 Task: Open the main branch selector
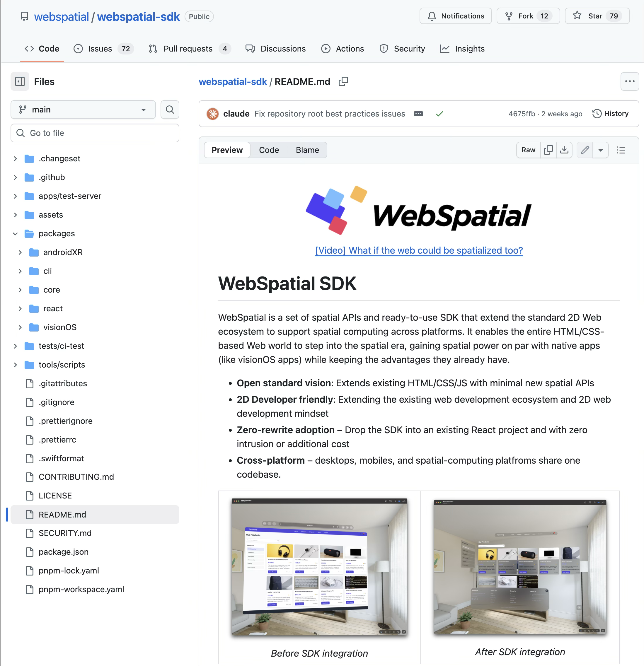pos(83,110)
